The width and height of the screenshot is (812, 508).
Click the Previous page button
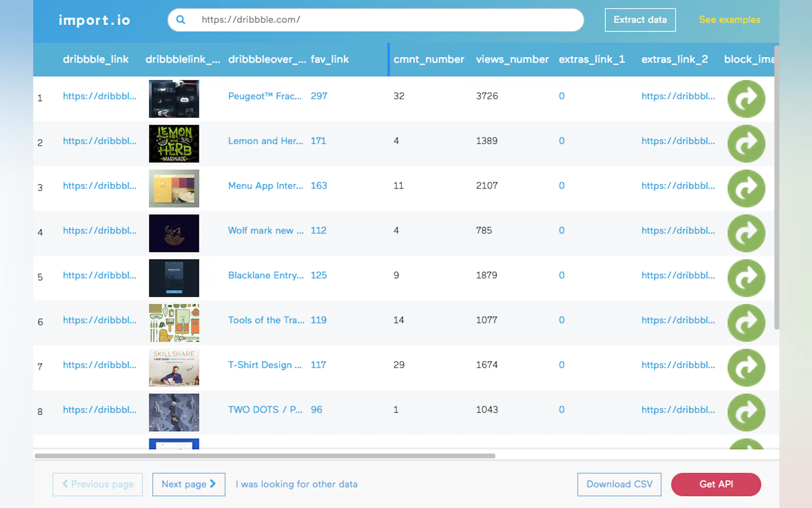click(98, 484)
